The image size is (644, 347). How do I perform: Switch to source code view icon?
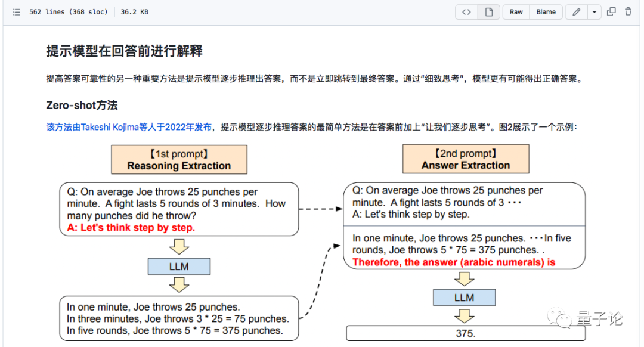click(466, 12)
